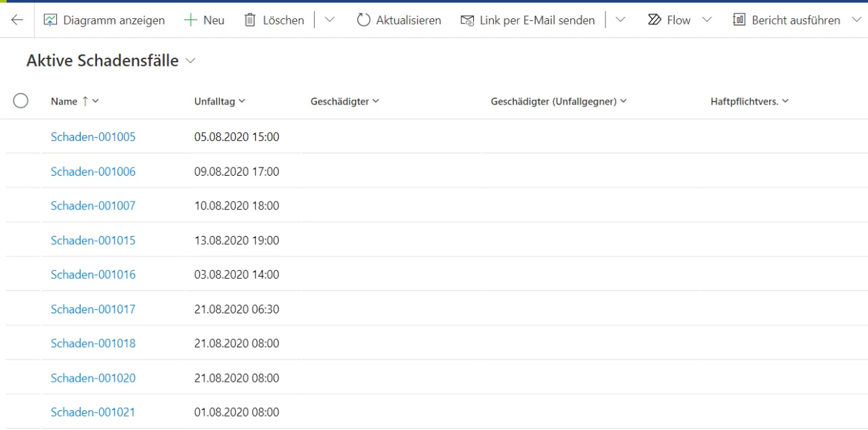Image resolution: width=868 pixels, height=430 pixels.
Task: Open the record Schaden-001021
Action: coord(93,412)
